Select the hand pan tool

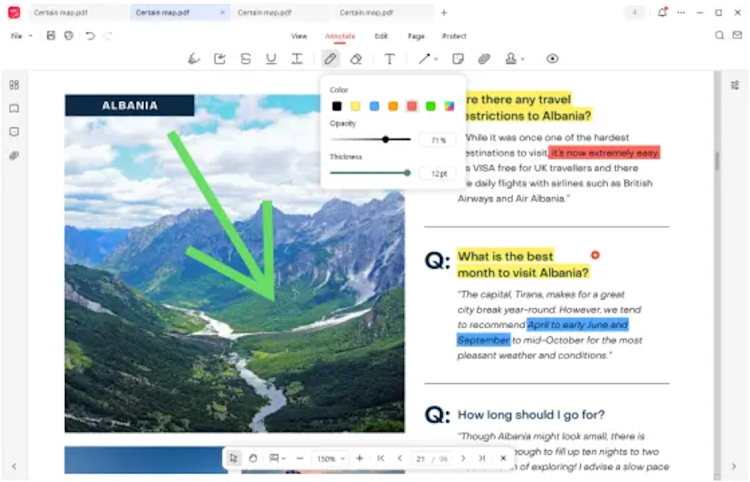(x=253, y=458)
